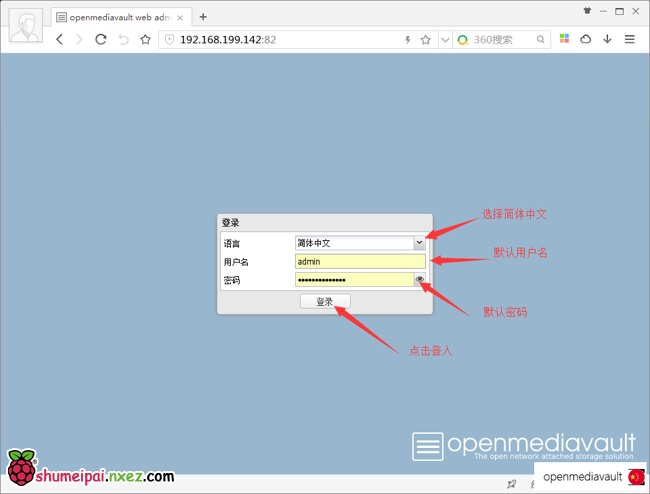The image size is (650, 494).
Task: Click the 360 search engine selector icon
Action: coord(463,39)
